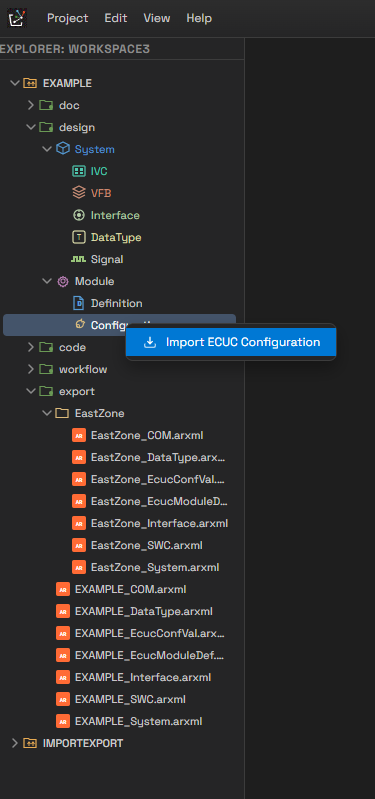Image resolution: width=375 pixels, height=799 pixels.
Task: Expand the workflow folder chevron
Action: pyautogui.click(x=31, y=369)
